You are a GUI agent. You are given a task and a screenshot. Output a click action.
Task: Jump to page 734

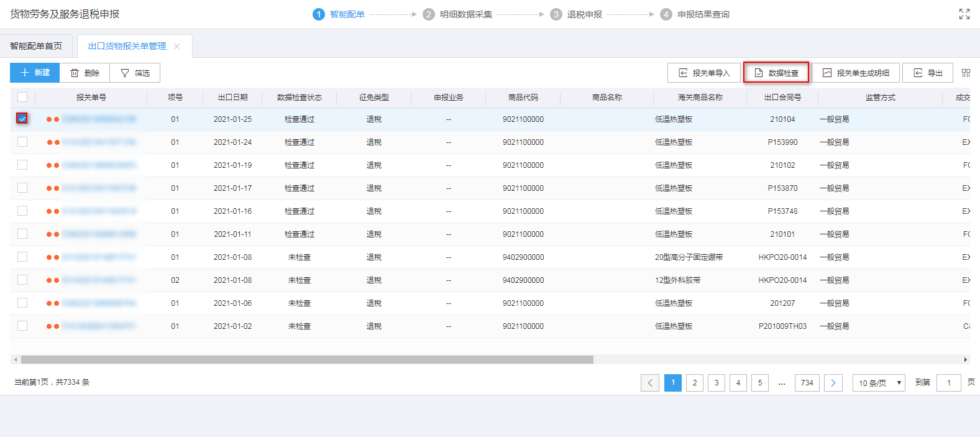click(x=807, y=383)
